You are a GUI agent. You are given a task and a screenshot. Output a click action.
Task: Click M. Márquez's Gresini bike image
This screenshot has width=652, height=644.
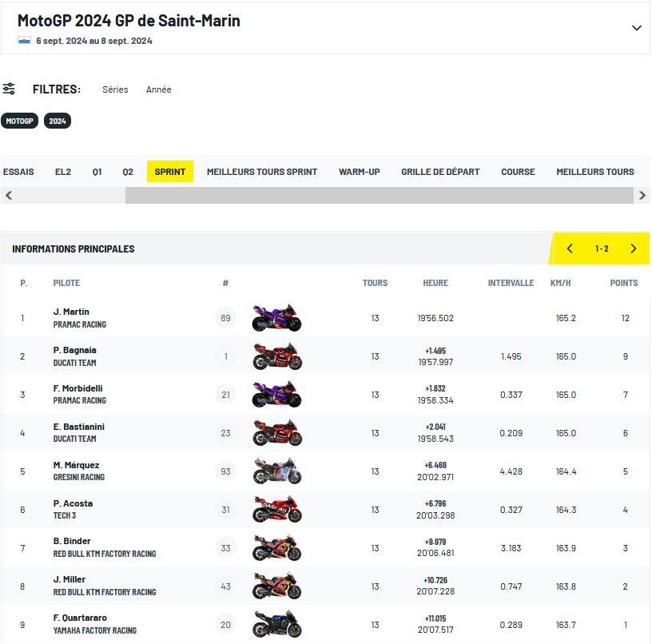tap(276, 471)
